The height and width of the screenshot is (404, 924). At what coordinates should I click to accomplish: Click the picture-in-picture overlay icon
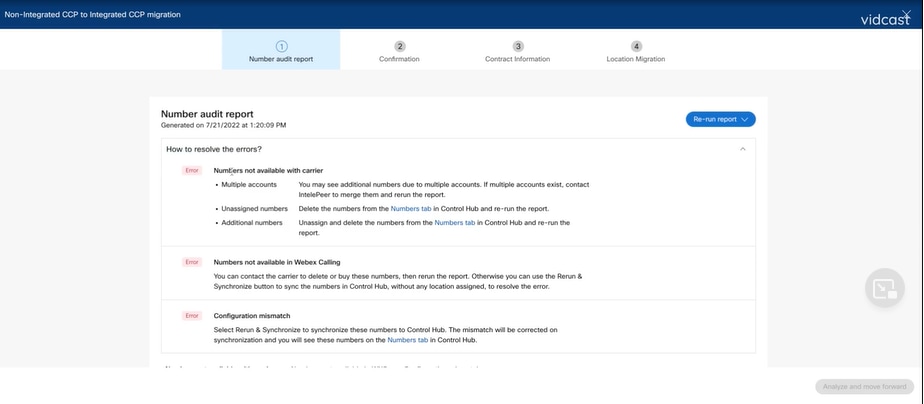click(885, 288)
